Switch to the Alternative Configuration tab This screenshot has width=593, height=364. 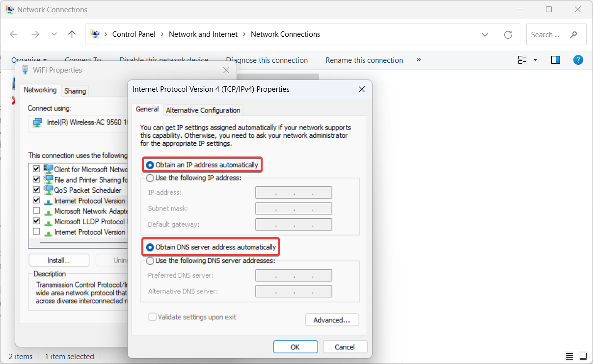[x=203, y=110]
